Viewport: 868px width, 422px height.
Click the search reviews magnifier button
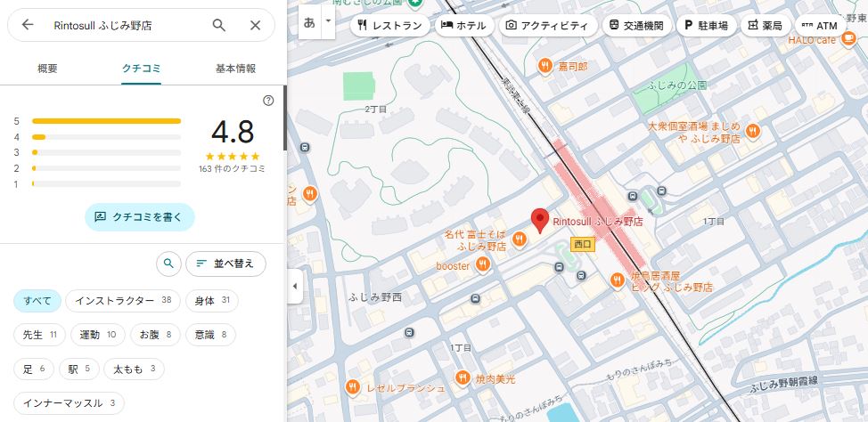pos(168,264)
